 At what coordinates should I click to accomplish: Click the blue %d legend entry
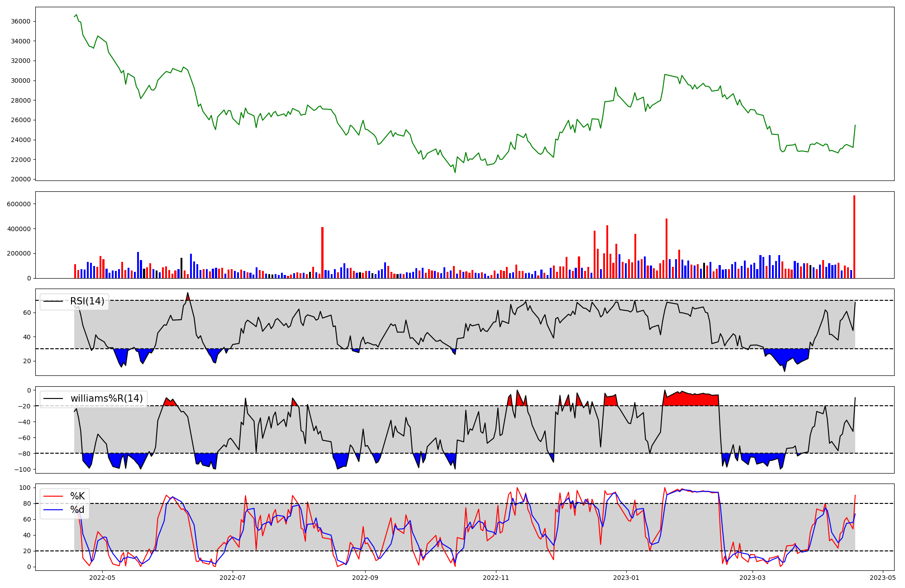point(77,510)
